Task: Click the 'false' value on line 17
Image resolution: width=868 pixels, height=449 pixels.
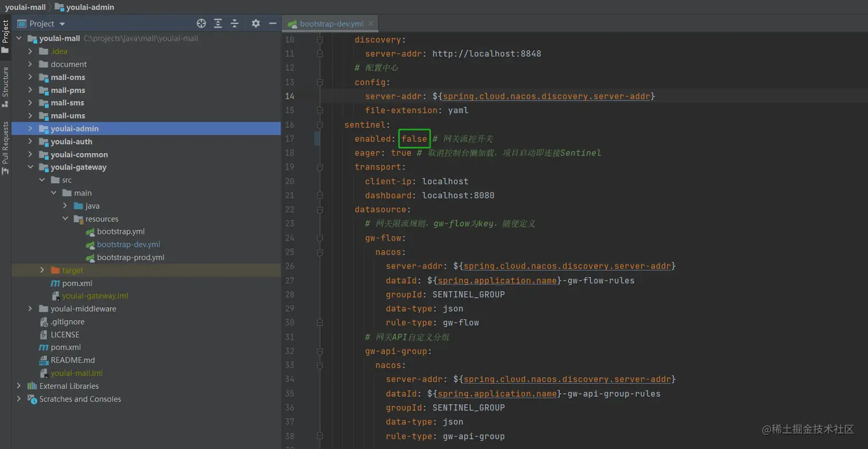Action: 414,138
